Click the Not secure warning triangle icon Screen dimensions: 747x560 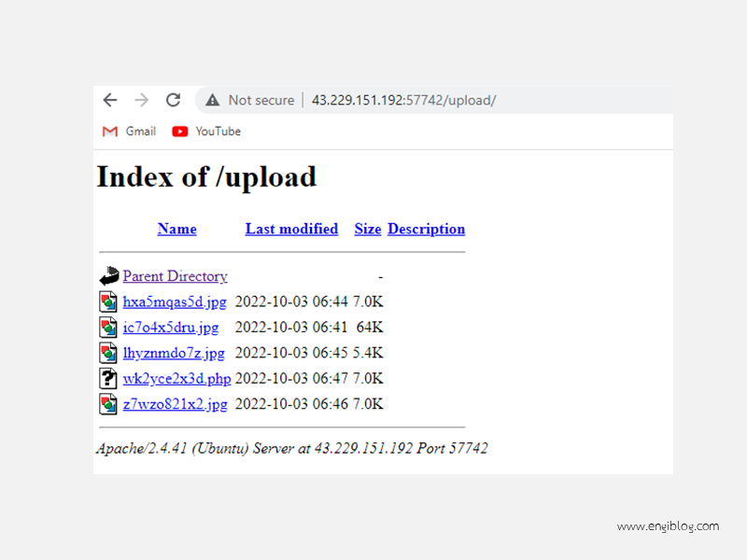(x=213, y=101)
